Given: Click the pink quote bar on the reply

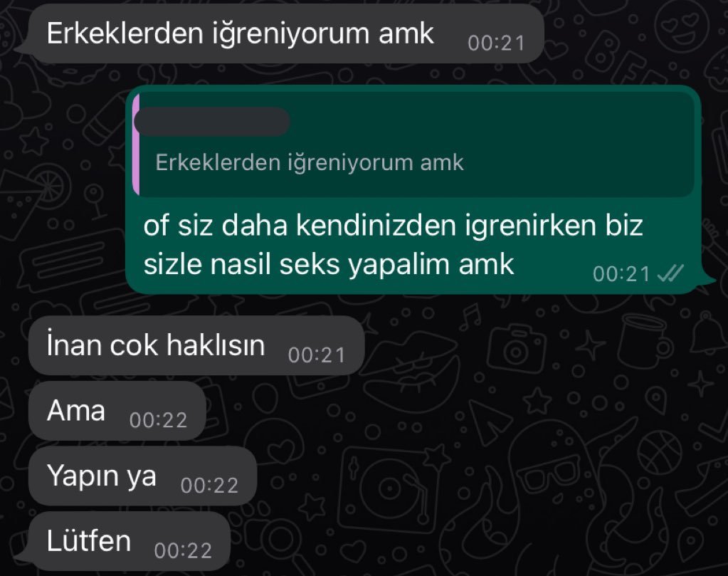Looking at the screenshot, I should (x=136, y=145).
